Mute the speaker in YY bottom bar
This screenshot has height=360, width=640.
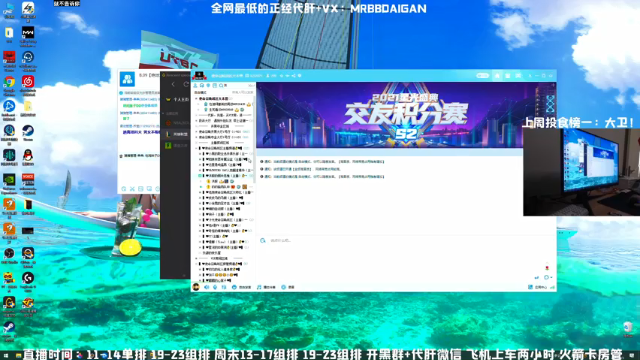coord(207,287)
